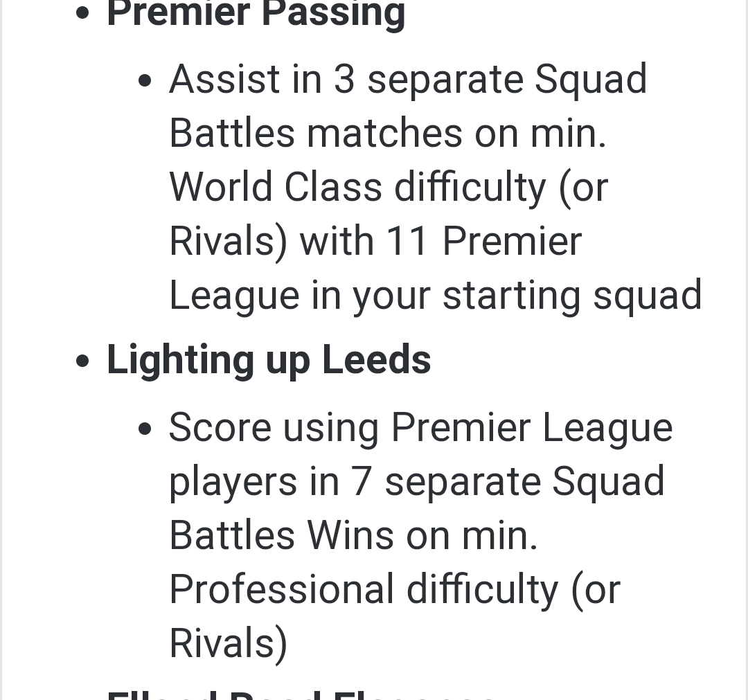Click the number "3" in the assist objective
The height and width of the screenshot is (700, 748).
click(x=344, y=79)
